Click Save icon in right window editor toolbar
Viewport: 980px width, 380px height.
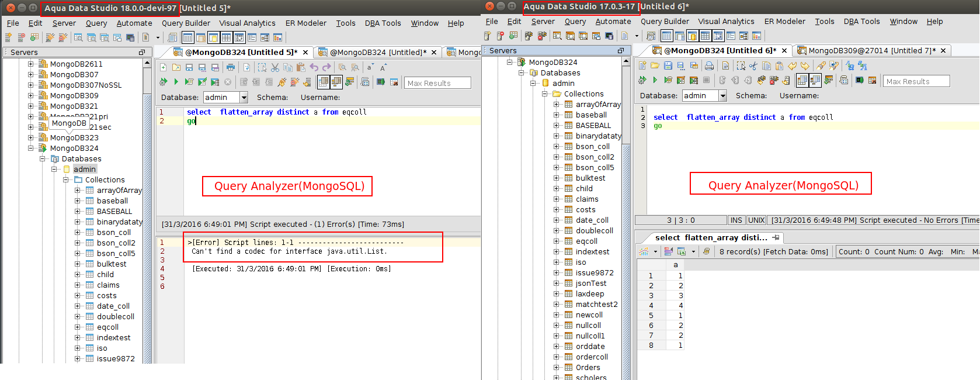[x=668, y=65]
